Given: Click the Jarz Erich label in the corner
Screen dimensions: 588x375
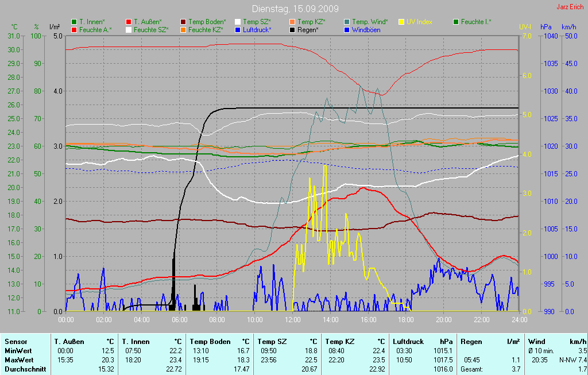Looking at the screenshot, I should tap(570, 7).
